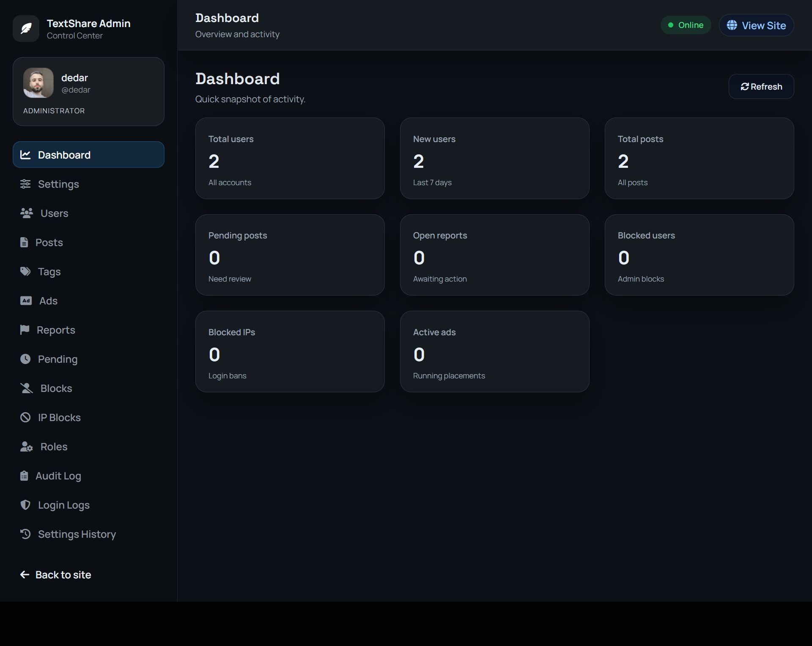Open Audit Log in sidebar
Screen dimensions: 812x646
[58, 476]
